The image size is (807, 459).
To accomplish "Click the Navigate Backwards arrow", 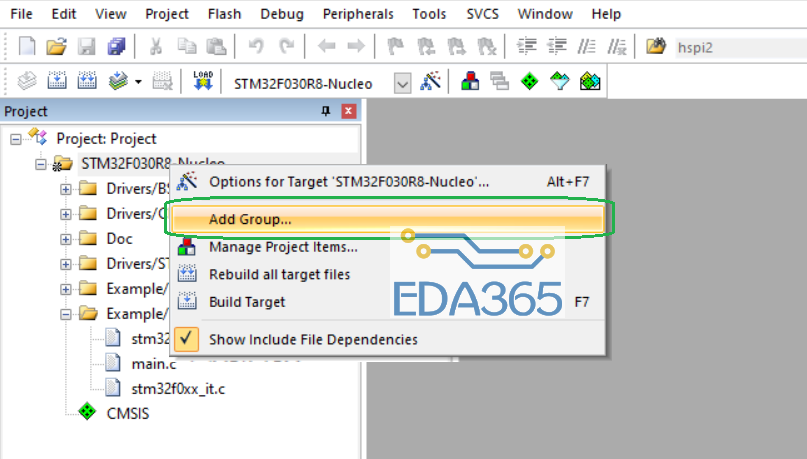I will pos(326,47).
